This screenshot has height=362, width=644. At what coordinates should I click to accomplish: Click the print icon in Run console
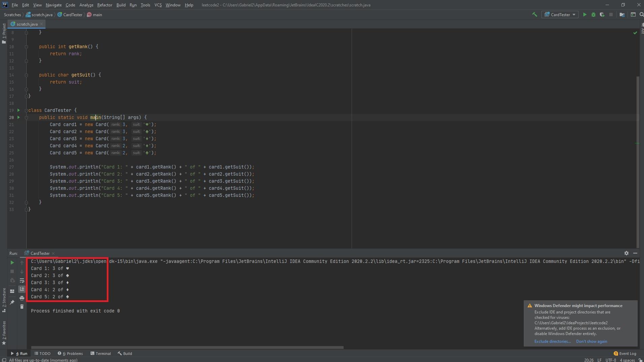point(22,298)
